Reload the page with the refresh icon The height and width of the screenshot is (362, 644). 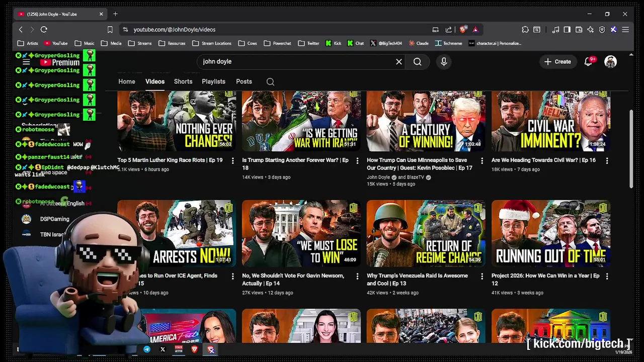[44, 30]
